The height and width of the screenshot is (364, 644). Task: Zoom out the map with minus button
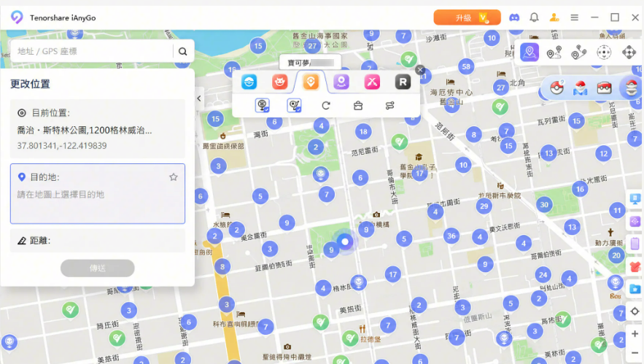pos(635,353)
